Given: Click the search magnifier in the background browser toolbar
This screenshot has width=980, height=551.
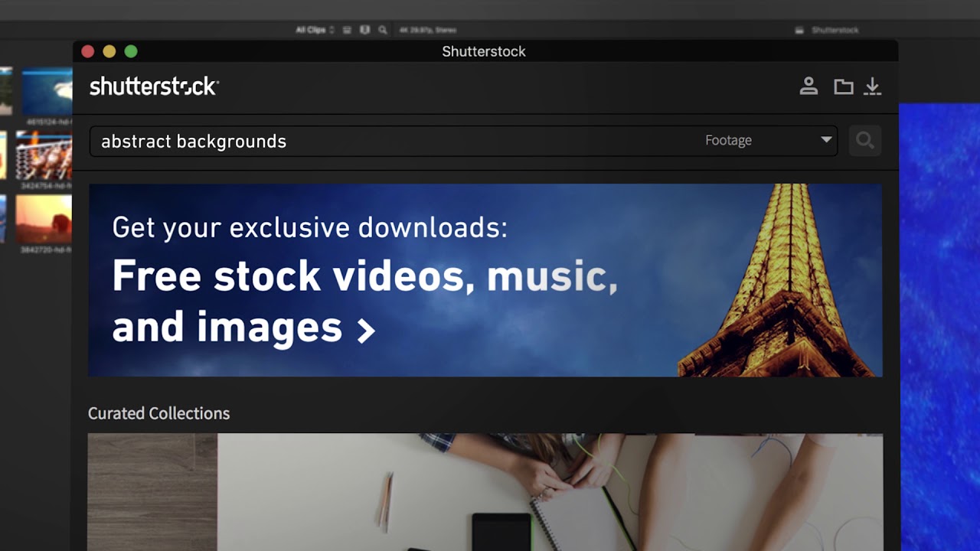Looking at the screenshot, I should 382,30.
